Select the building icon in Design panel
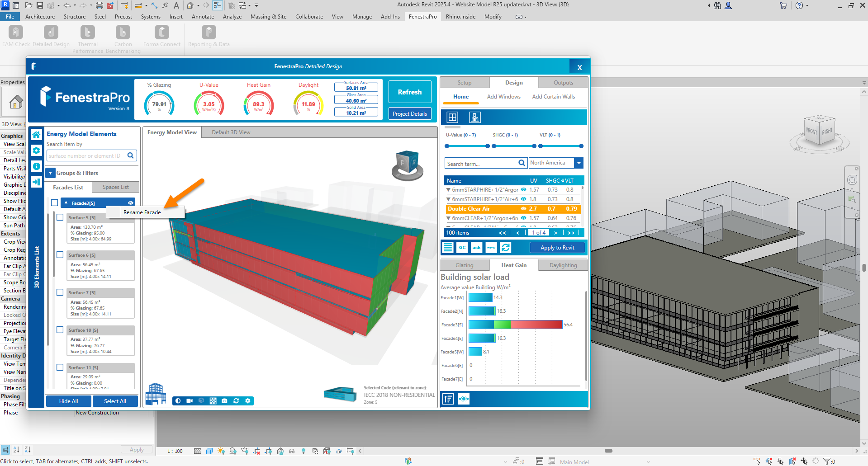Screen dimensions: 868x466 474,118
